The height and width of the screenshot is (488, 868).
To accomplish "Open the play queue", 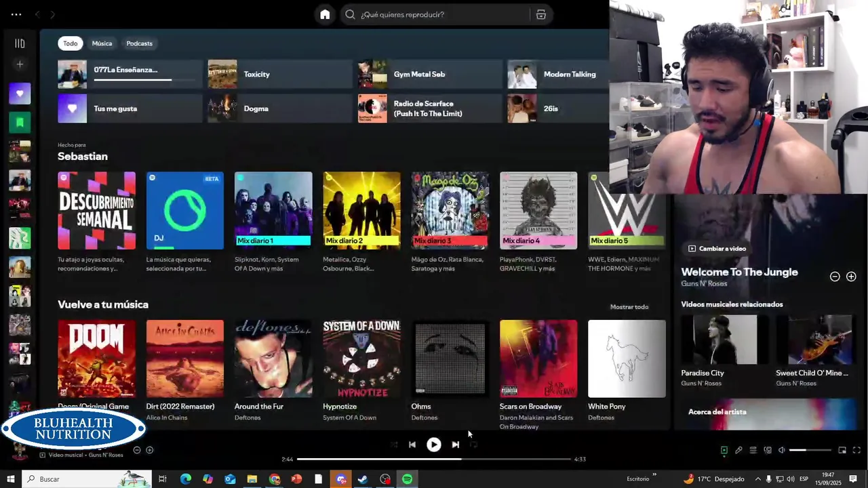I will coord(753,450).
